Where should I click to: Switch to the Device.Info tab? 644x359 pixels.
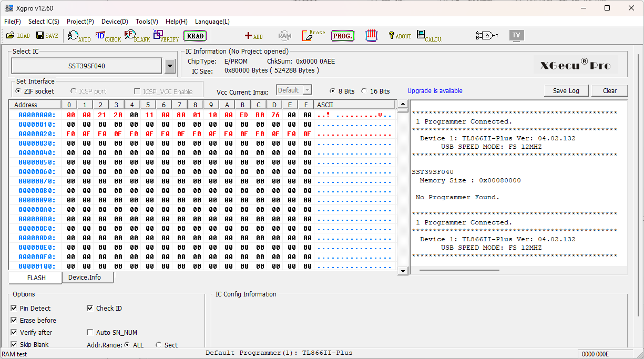(85, 278)
